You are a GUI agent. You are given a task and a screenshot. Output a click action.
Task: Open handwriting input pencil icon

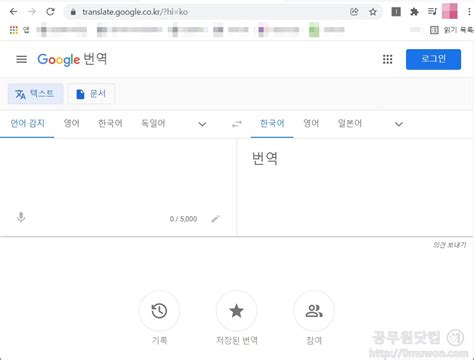[x=215, y=219]
